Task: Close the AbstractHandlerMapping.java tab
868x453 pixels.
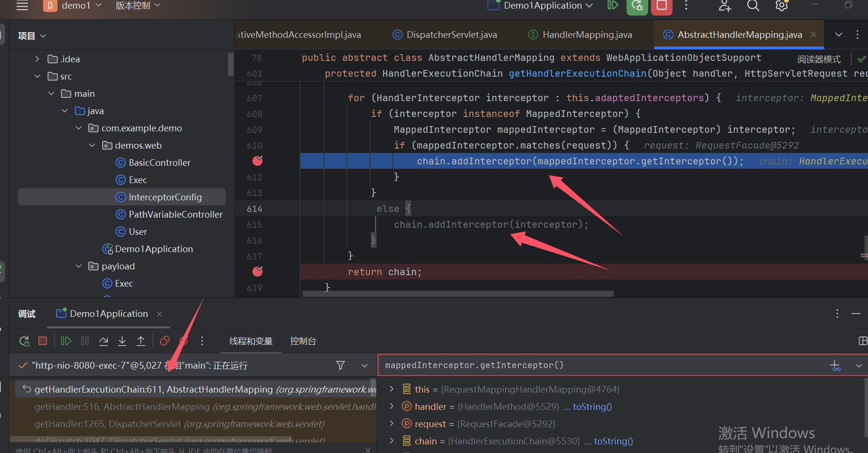Action: tap(813, 35)
